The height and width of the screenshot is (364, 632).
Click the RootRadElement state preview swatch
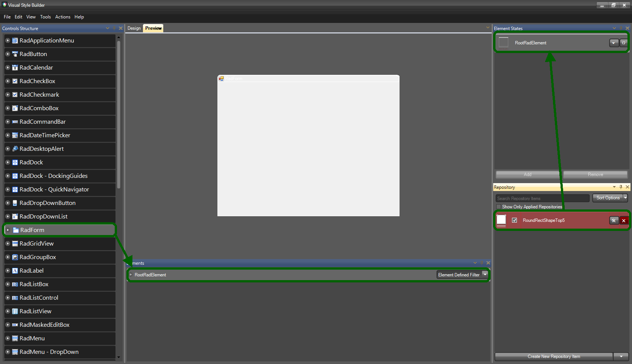click(x=503, y=43)
